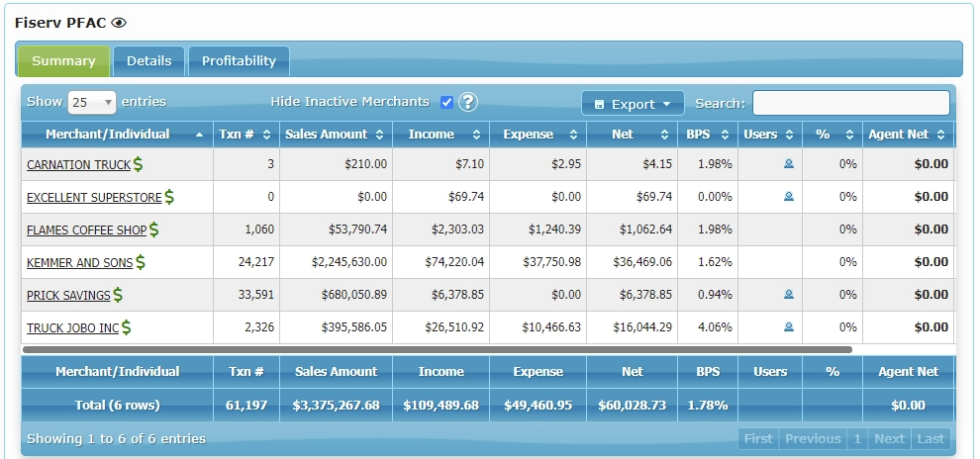Open the PRICK SAVINGS merchant link
980x459 pixels.
[68, 295]
